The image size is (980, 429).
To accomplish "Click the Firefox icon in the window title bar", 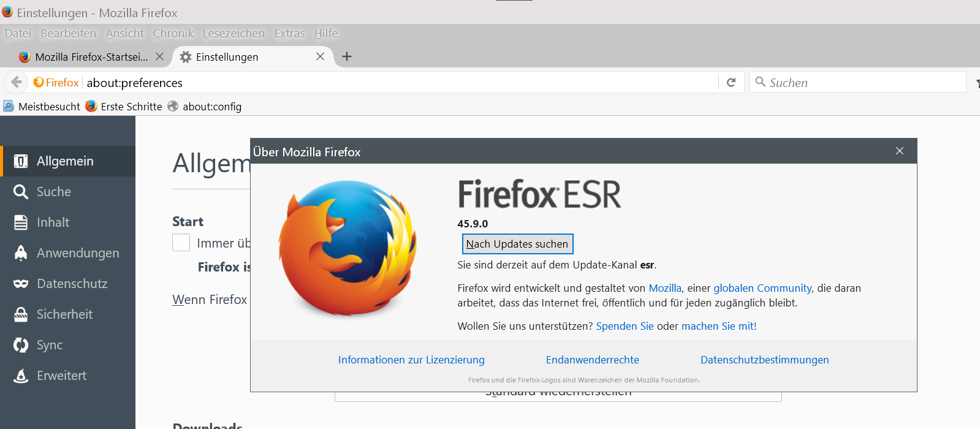I will (x=7, y=12).
